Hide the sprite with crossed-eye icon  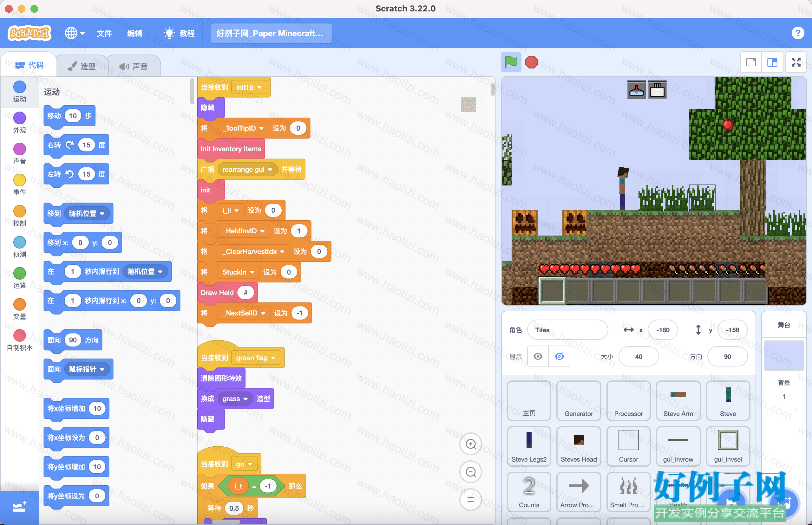559,356
